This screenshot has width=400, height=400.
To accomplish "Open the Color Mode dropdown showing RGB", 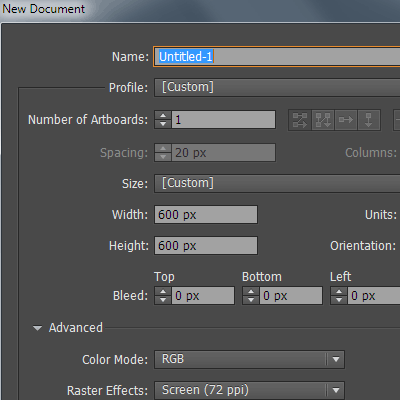I will (249, 359).
